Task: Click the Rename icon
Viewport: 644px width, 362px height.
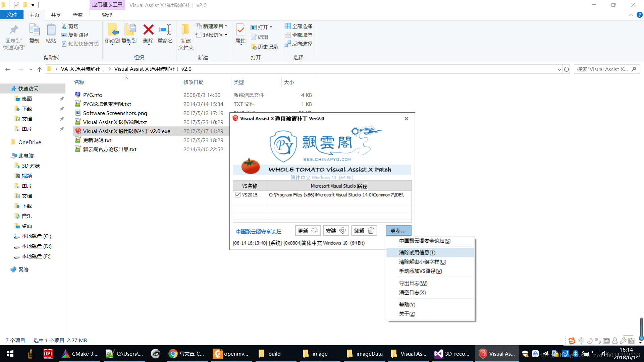Action: click(165, 30)
